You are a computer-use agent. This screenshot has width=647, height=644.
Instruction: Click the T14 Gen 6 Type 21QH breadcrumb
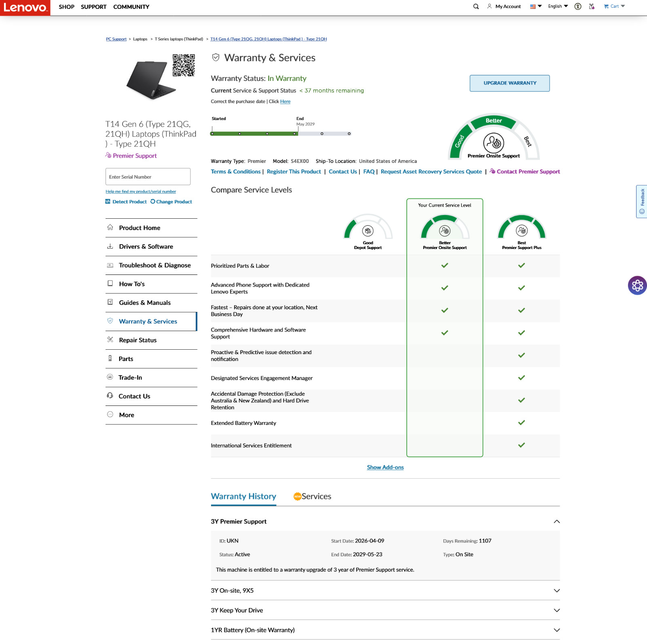tap(269, 39)
